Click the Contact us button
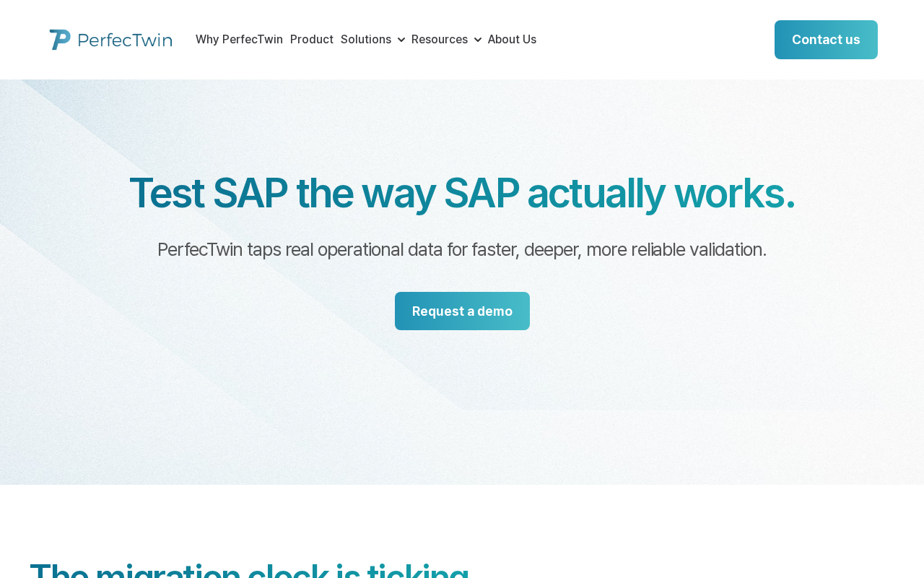The image size is (924, 578). point(826,40)
